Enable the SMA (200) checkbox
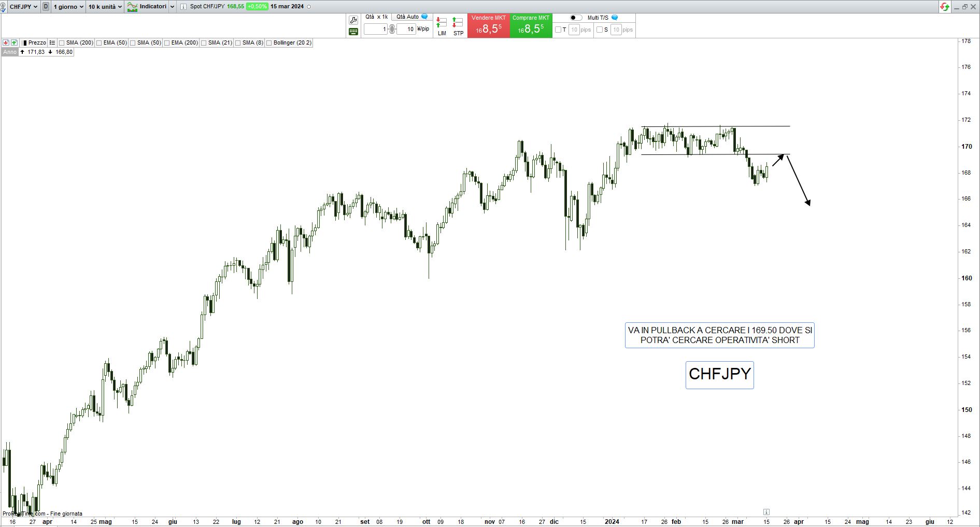The height and width of the screenshot is (527, 980). pyautogui.click(x=62, y=43)
